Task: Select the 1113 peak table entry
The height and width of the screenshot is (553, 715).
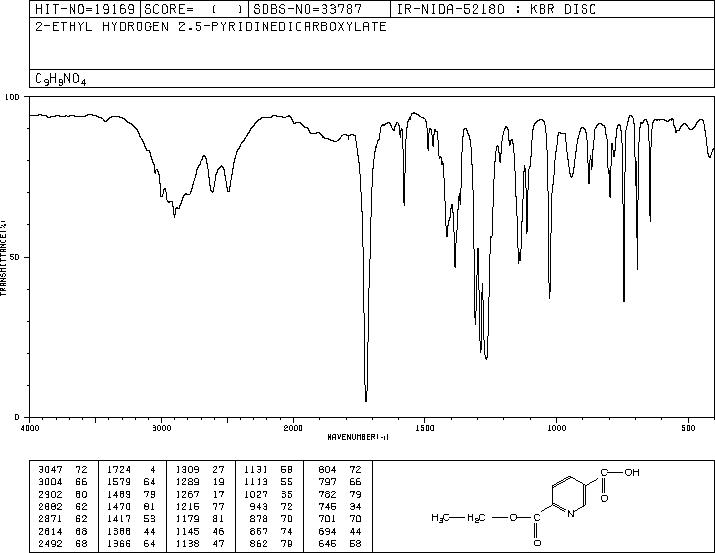Action: point(269,482)
